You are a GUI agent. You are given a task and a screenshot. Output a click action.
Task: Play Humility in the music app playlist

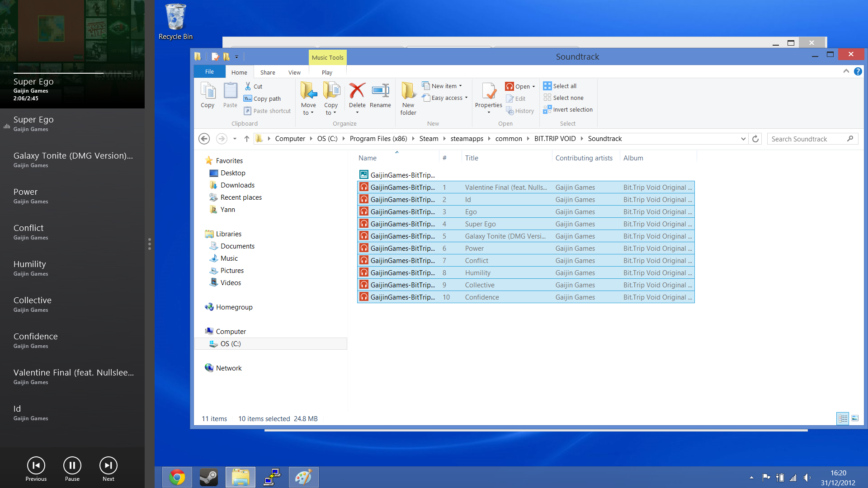[72, 268]
